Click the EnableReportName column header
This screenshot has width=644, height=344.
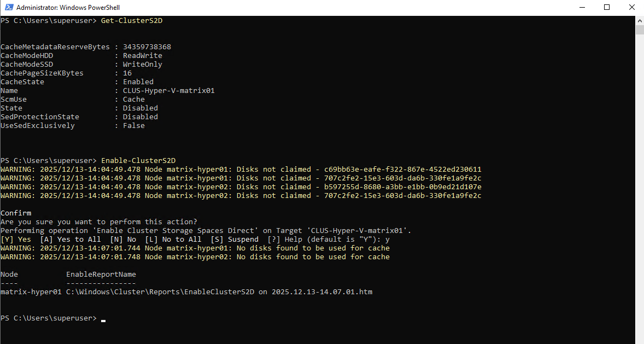(101, 275)
